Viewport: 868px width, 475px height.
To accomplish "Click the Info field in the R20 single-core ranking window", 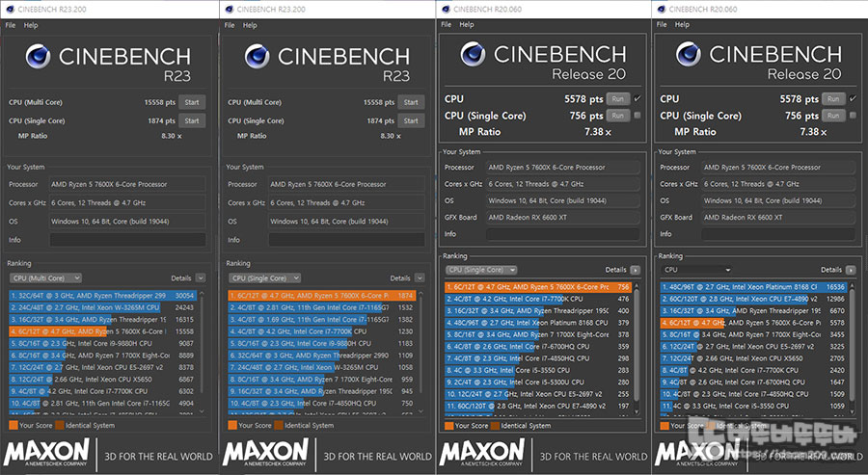I will [563, 234].
